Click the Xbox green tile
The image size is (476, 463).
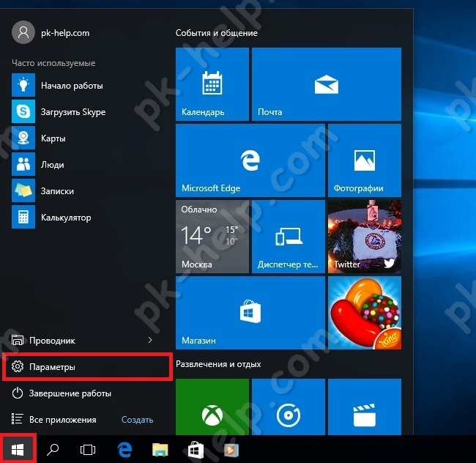212,413
